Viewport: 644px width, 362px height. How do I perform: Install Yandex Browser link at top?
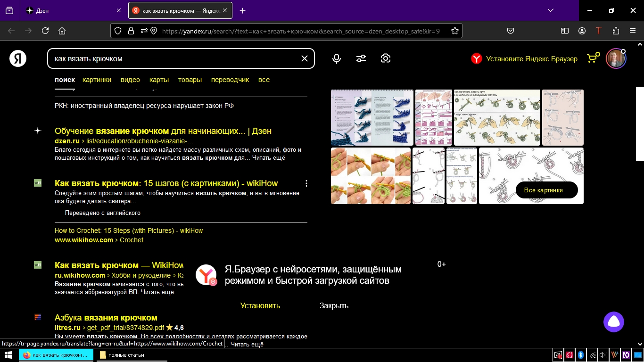[x=524, y=59]
